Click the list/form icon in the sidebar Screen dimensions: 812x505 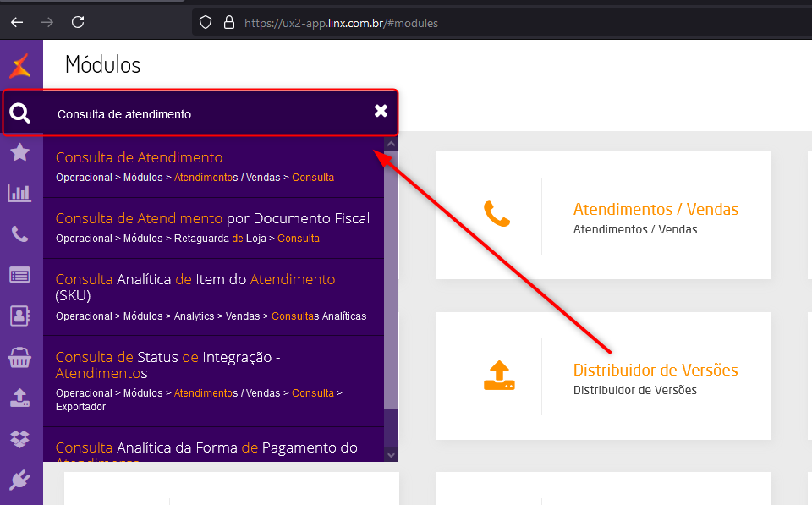click(x=20, y=275)
